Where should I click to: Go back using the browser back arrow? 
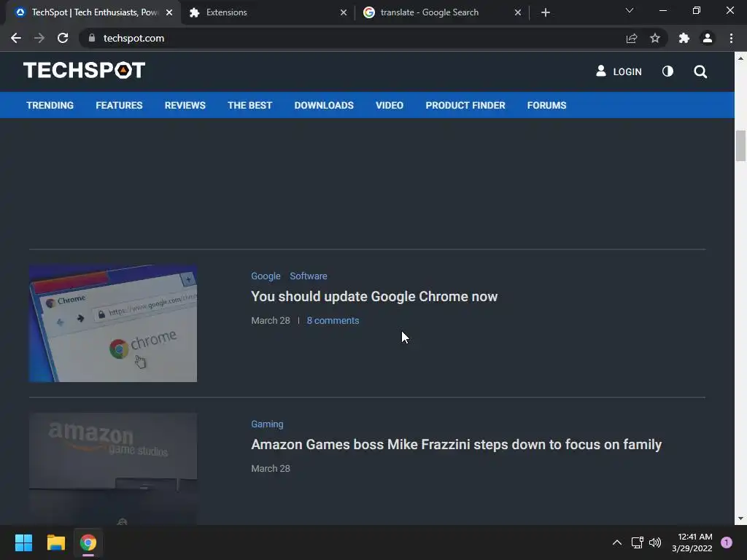[16, 38]
